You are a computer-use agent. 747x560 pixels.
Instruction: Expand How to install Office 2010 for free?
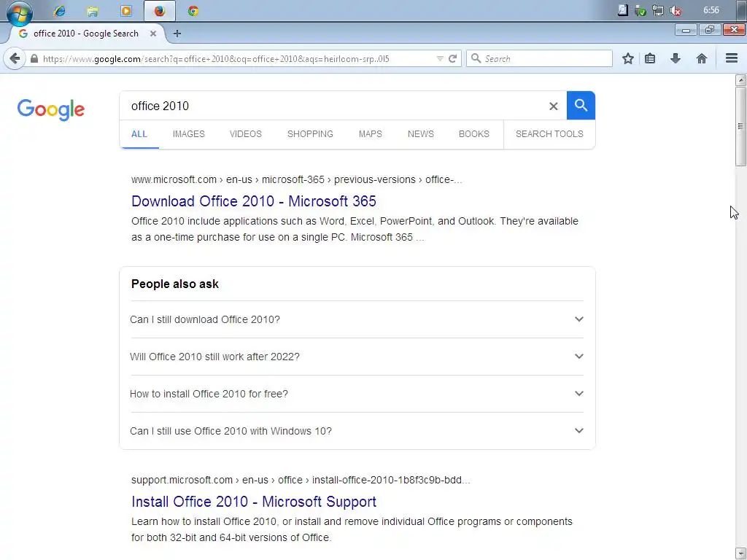(x=357, y=394)
